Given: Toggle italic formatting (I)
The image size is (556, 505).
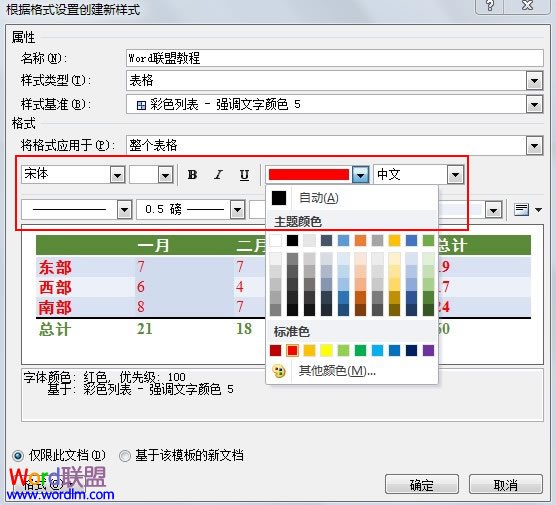Looking at the screenshot, I should click(218, 174).
